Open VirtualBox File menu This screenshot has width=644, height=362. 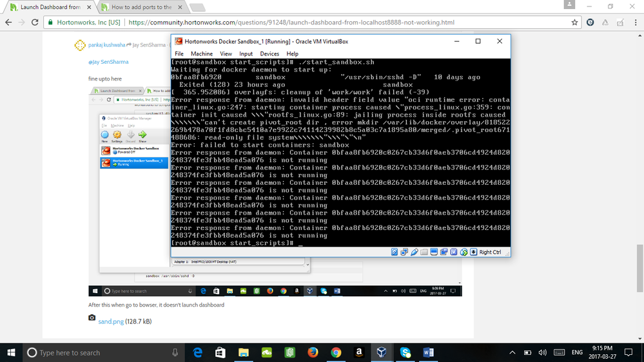tap(179, 53)
